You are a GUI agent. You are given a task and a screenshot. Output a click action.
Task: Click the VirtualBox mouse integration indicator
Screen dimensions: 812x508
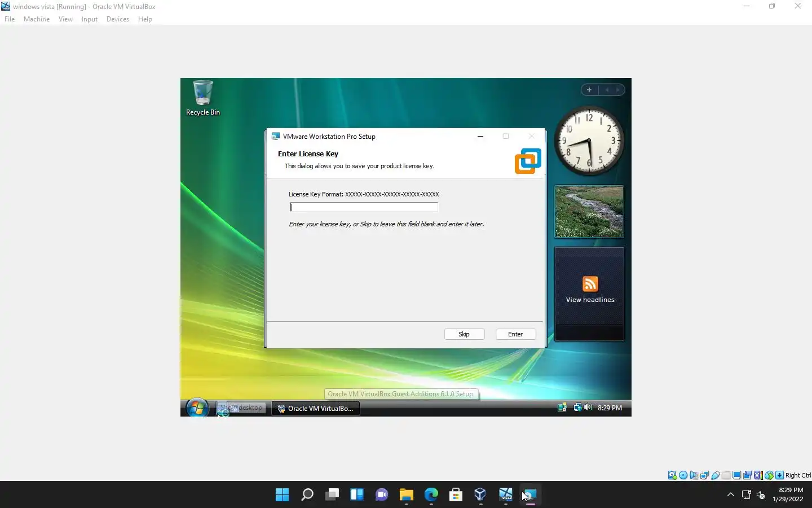tap(769, 475)
